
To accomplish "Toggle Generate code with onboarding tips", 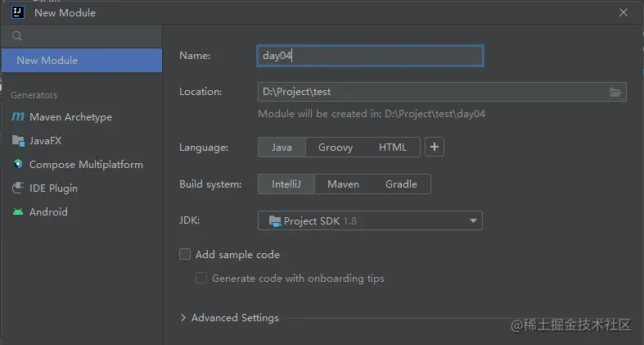I will pyautogui.click(x=201, y=278).
